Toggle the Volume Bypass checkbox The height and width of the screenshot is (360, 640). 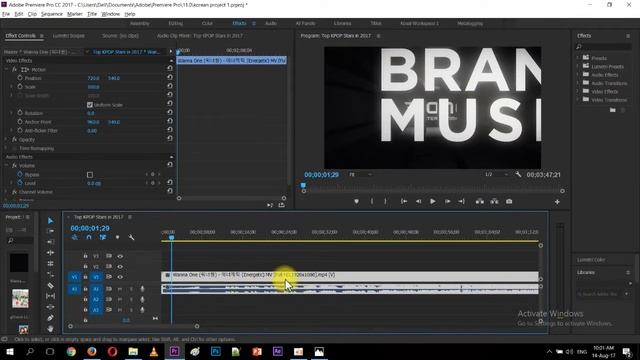pos(90,175)
